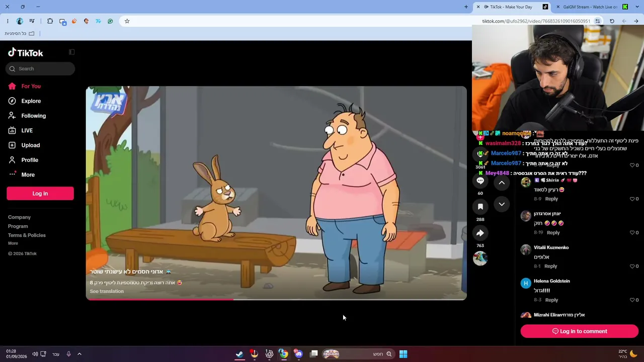Viewport: 644px width, 362px height.
Task: Expand the footer More link
Action: click(x=13, y=243)
